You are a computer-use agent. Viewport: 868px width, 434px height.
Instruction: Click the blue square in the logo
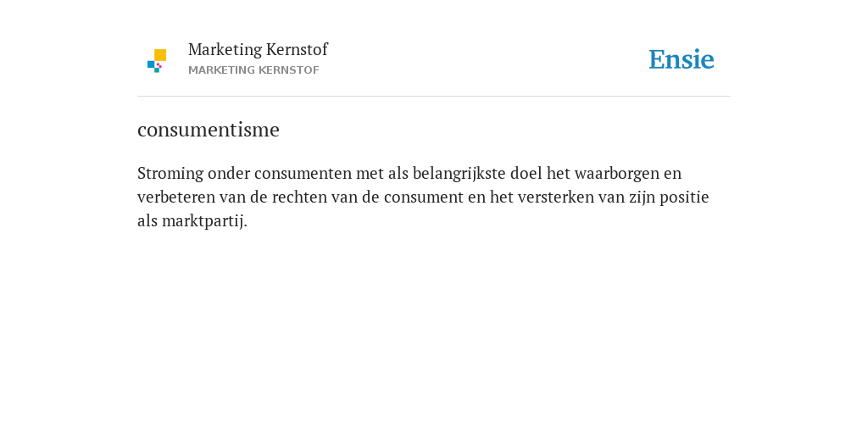(x=151, y=64)
